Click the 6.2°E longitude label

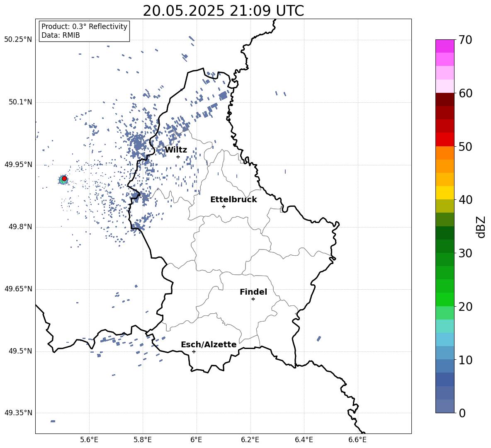point(250,440)
